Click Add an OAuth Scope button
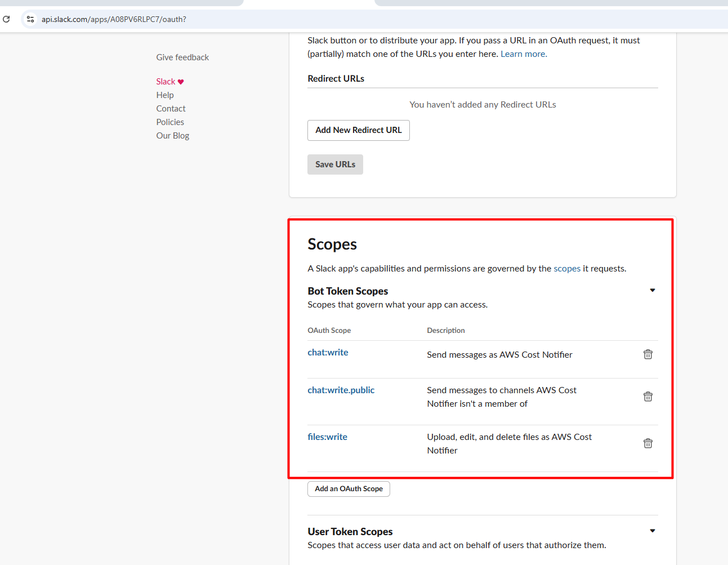Image resolution: width=728 pixels, height=565 pixels. [349, 489]
